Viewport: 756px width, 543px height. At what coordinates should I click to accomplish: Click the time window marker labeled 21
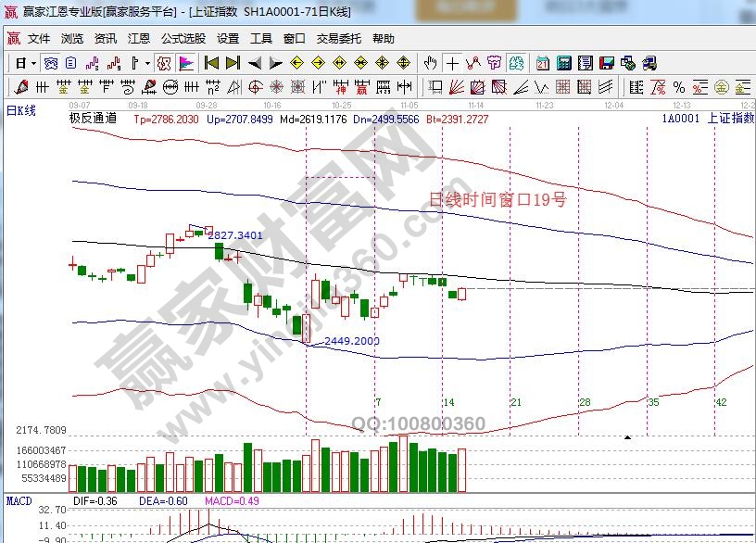516,402
